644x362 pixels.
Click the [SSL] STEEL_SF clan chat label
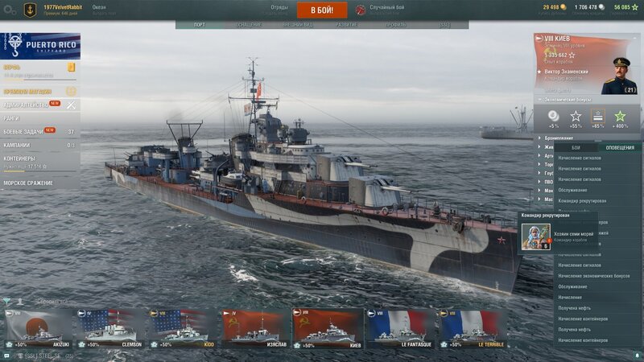43,356
